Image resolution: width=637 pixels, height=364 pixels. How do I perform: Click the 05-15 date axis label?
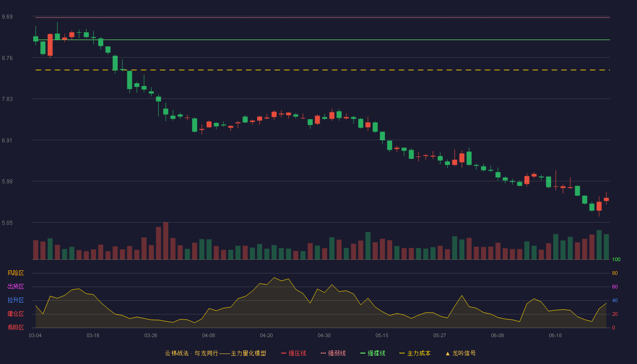pyautogui.click(x=382, y=335)
